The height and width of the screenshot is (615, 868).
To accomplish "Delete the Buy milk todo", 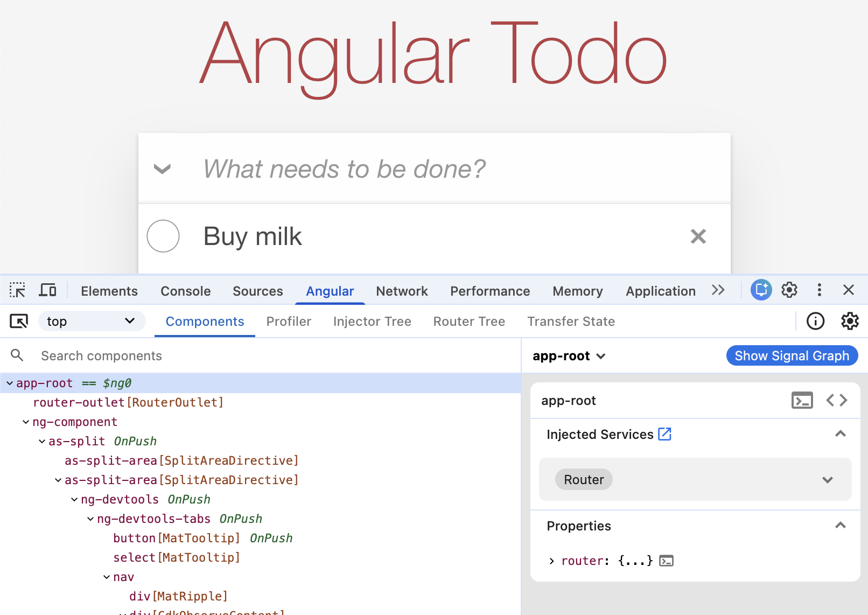I will point(698,236).
